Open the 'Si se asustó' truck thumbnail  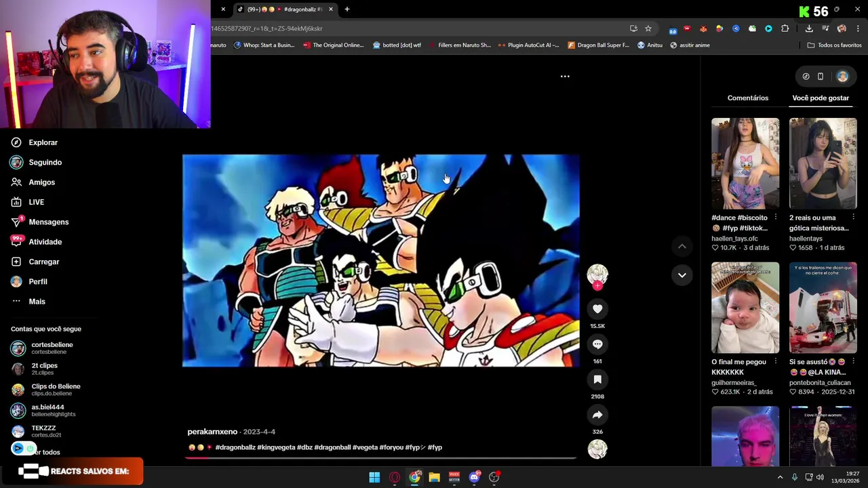coord(823,308)
